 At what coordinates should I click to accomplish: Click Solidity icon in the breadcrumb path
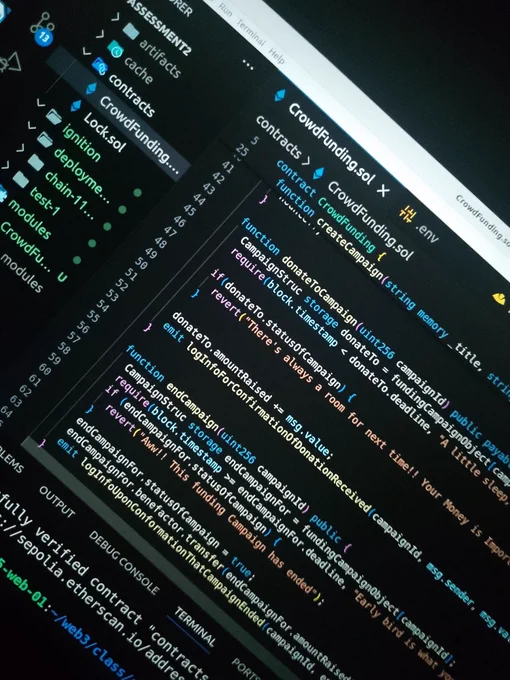click(x=319, y=173)
